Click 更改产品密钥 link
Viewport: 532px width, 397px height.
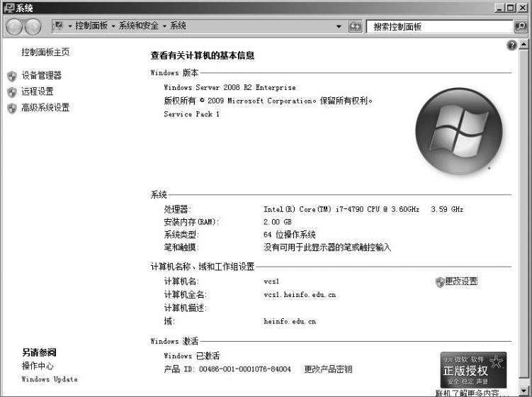pyautogui.click(x=328, y=369)
